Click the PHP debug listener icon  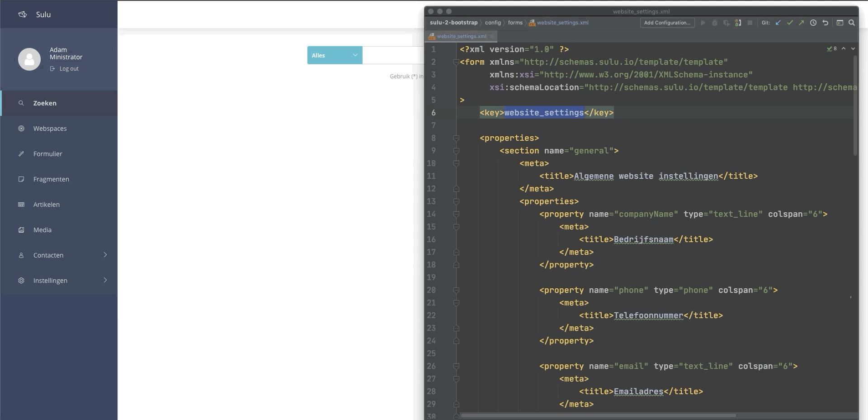[738, 23]
